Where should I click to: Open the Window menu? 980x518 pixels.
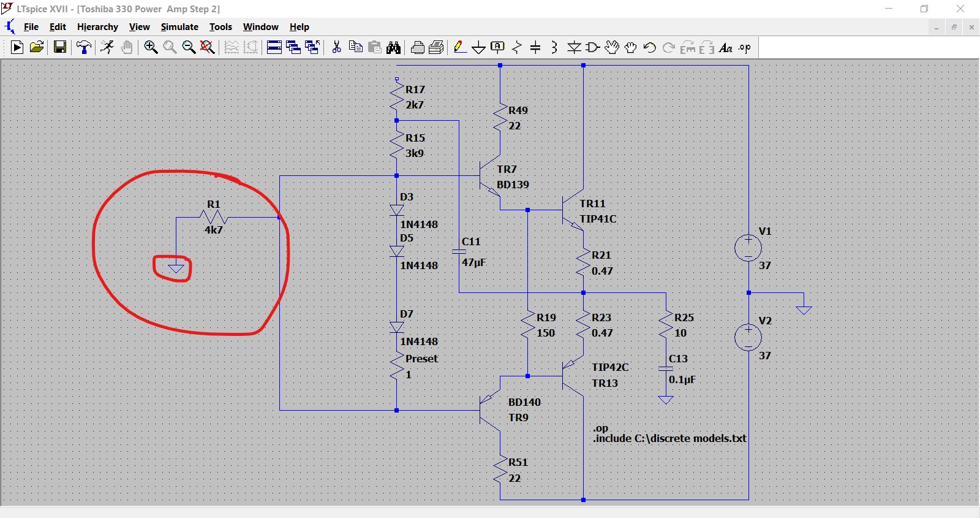(261, 27)
